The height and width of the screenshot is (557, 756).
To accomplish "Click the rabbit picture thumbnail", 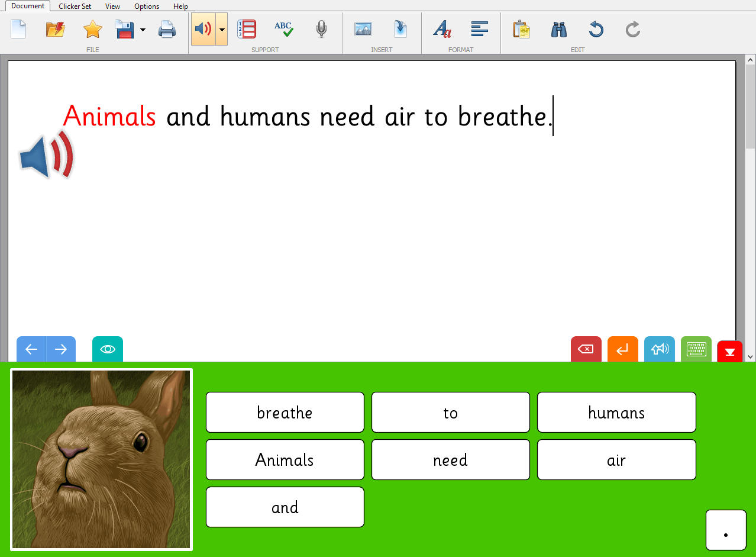I will [x=101, y=459].
